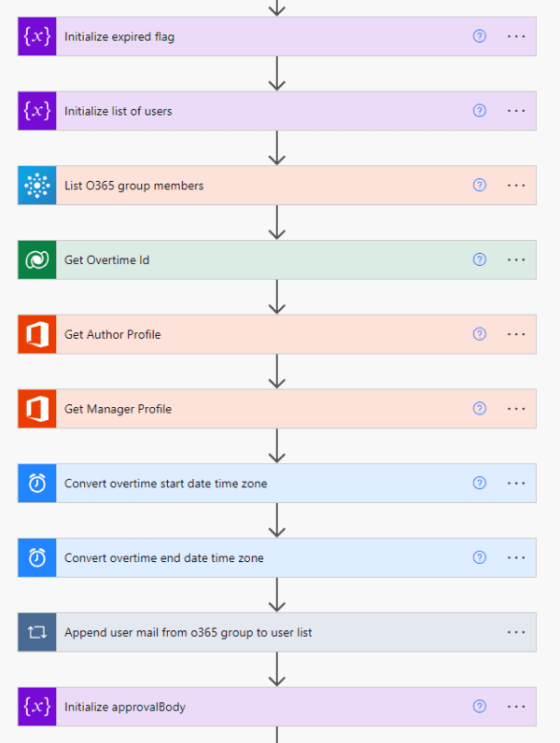Open the ellipsis menu for Get Author Profile
Screen dimensions: 560x743
(x=516, y=334)
